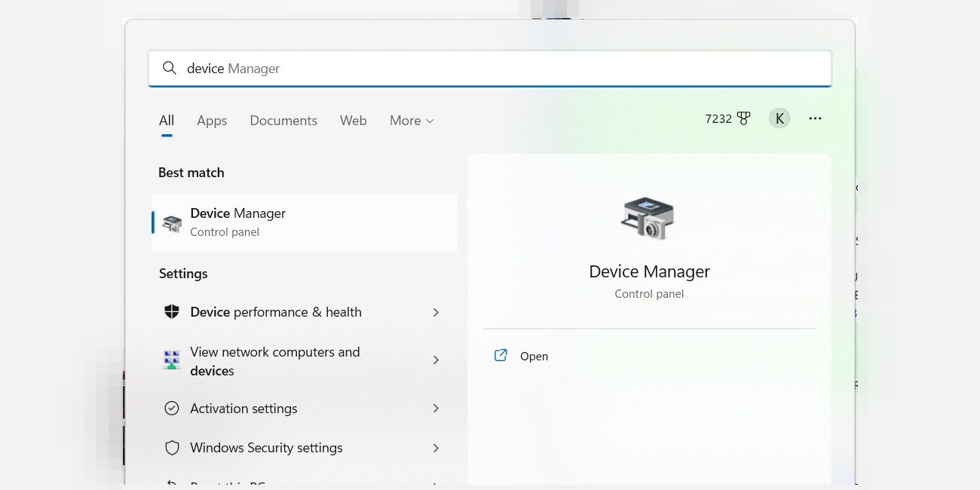The image size is (980, 490).
Task: Select the Activation settings checkmark icon
Action: 172,408
